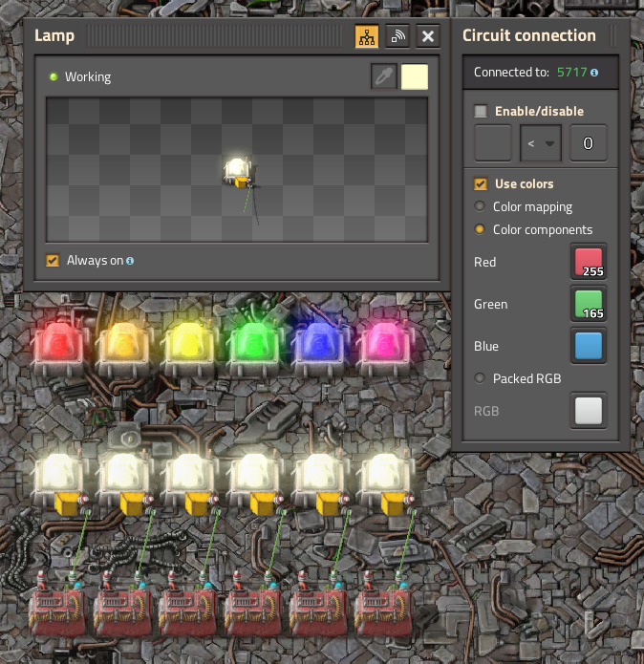Open the comparator dropdown showing less-than
Image resolution: width=644 pixels, height=664 pixels.
click(541, 143)
